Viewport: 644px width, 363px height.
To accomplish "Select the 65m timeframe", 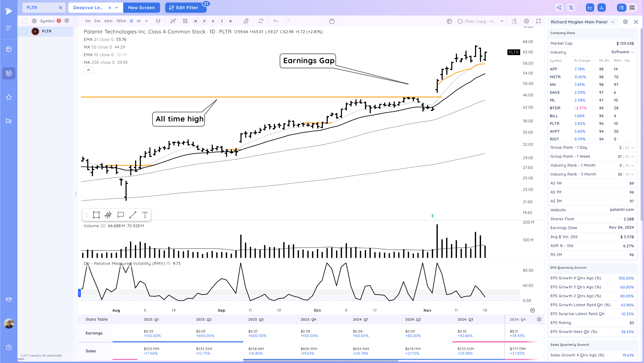I will (x=108, y=21).
